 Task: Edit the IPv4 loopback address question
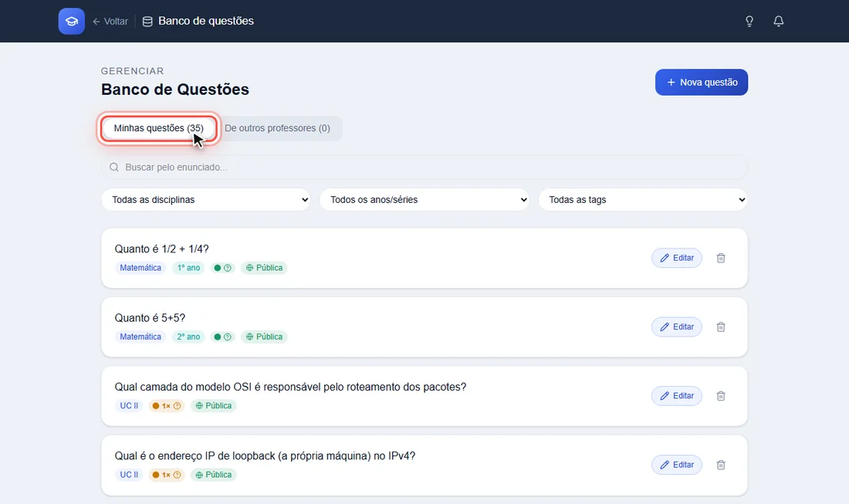677,465
